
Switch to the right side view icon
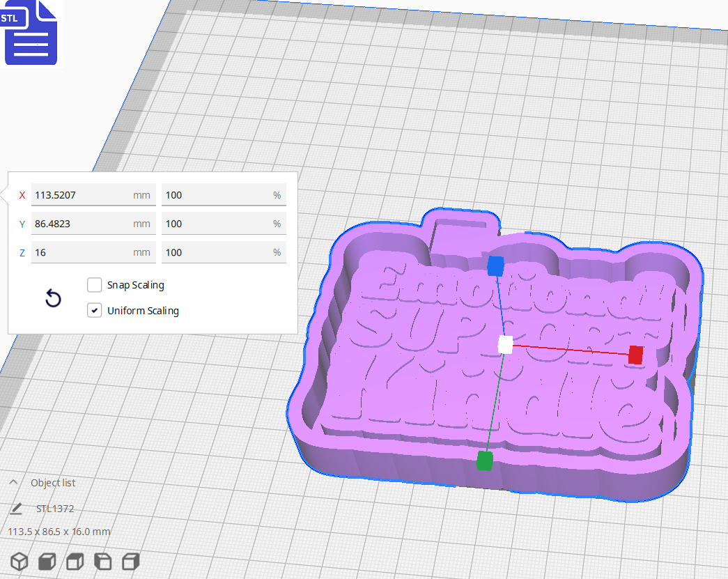tap(130, 561)
